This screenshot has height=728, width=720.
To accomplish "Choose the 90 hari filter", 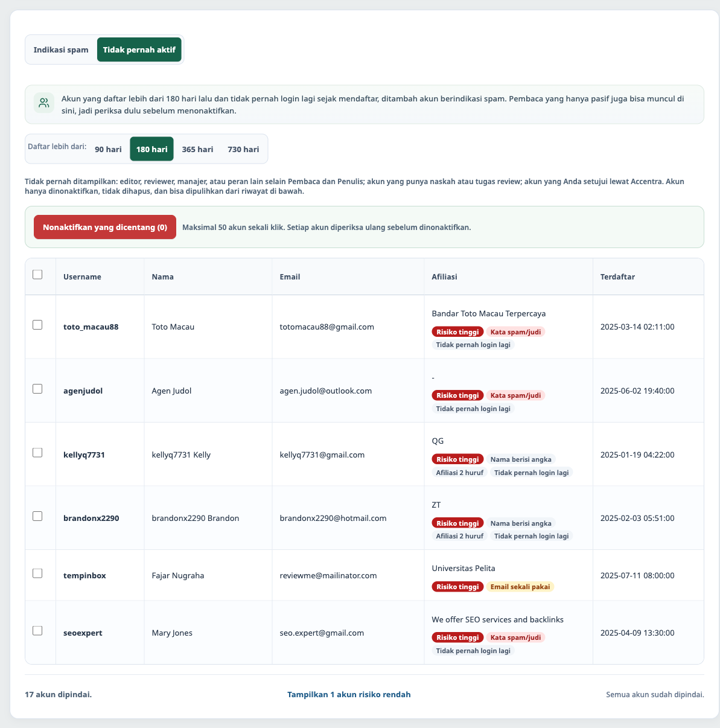I will click(108, 149).
